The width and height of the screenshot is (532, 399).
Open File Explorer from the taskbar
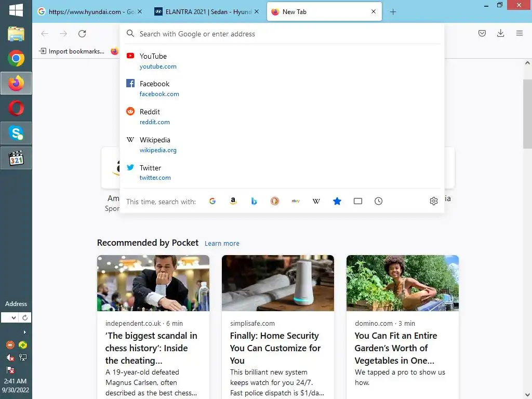16,34
